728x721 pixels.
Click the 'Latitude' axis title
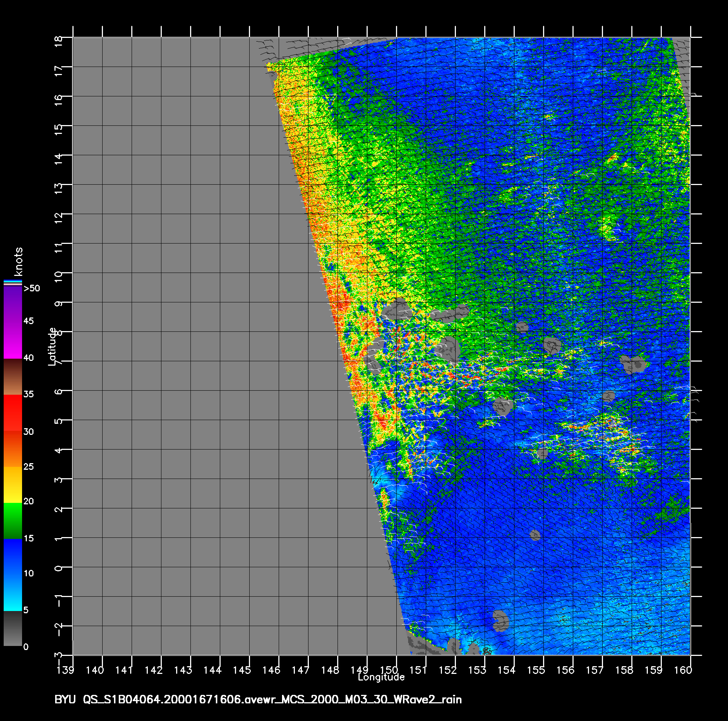pos(52,347)
